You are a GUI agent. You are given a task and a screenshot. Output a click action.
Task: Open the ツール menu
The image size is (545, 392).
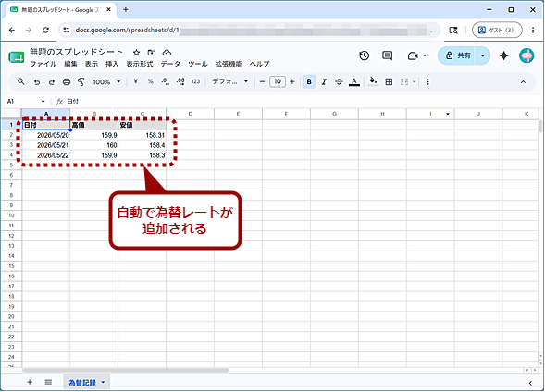pyautogui.click(x=198, y=64)
